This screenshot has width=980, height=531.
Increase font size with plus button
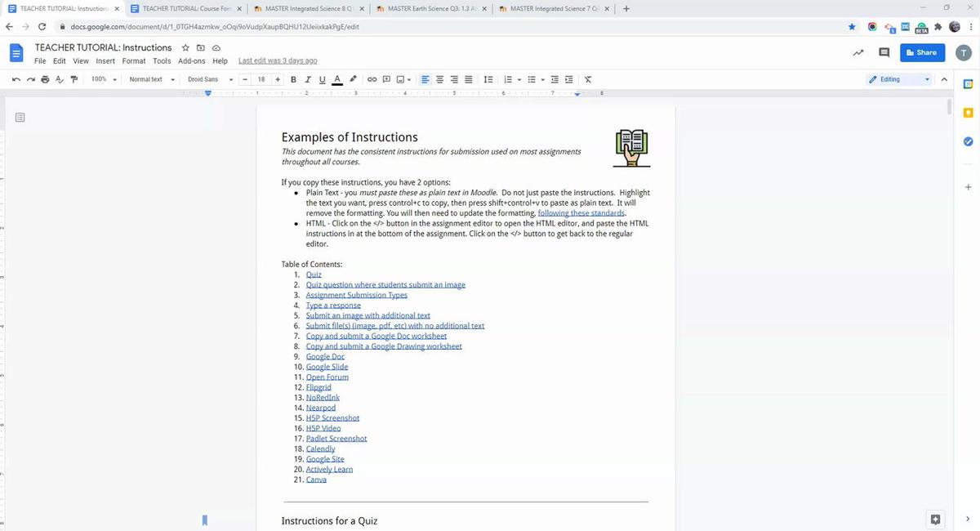pyautogui.click(x=278, y=79)
